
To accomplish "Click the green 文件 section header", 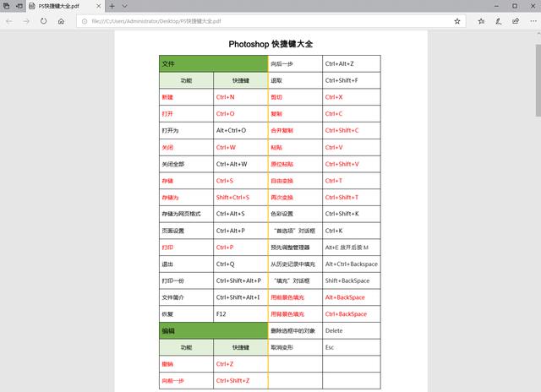I will pos(213,63).
